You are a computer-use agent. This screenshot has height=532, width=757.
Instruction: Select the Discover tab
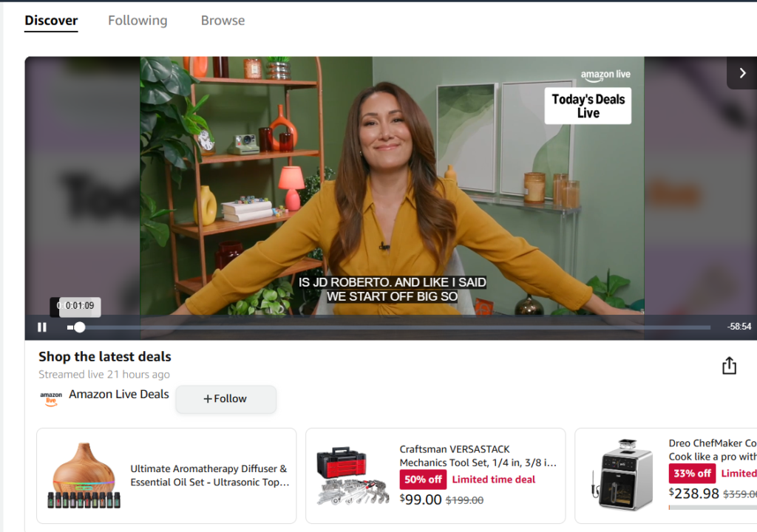pos(51,20)
